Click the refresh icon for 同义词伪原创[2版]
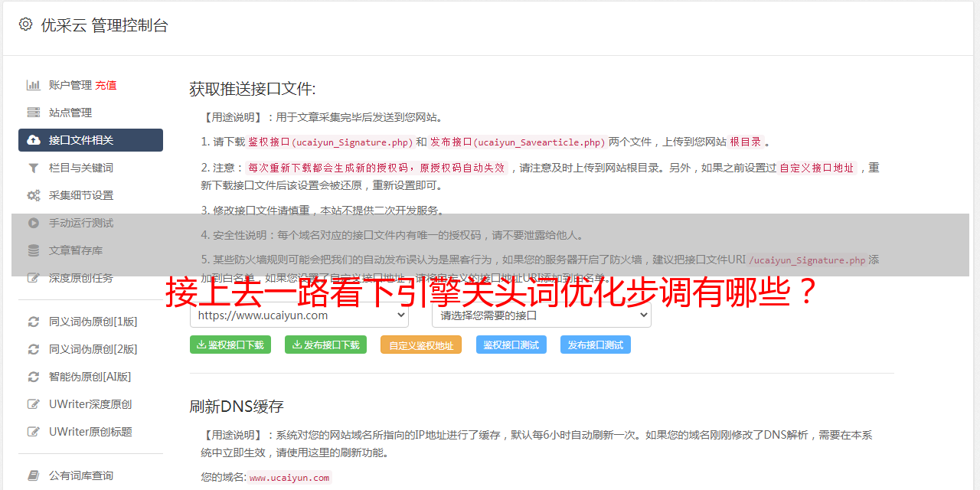980x490 pixels. (x=34, y=349)
